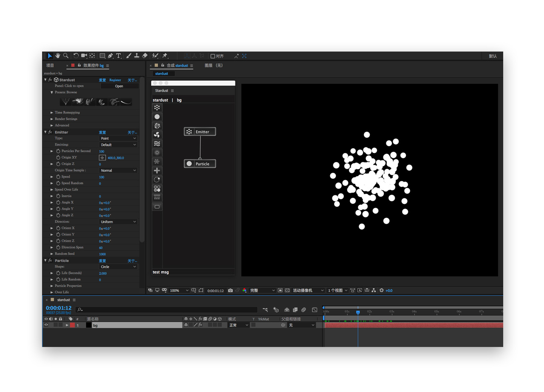This screenshot has width=544, height=392.
Task: Add Particle node from Stardust sidebar
Action: 157,117
